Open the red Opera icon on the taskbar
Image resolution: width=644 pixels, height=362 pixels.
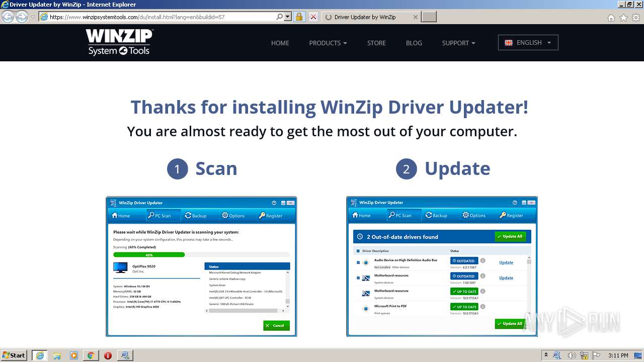[x=108, y=355]
